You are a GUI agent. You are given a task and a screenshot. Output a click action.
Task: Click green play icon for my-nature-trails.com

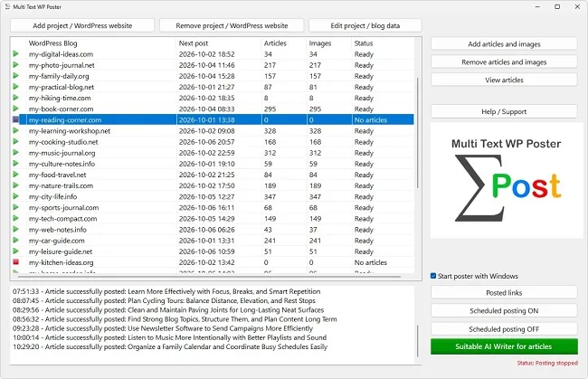[x=15, y=185]
